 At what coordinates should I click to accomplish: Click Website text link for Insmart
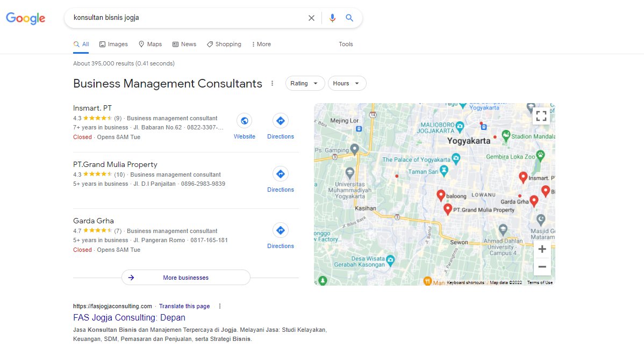pos(245,136)
